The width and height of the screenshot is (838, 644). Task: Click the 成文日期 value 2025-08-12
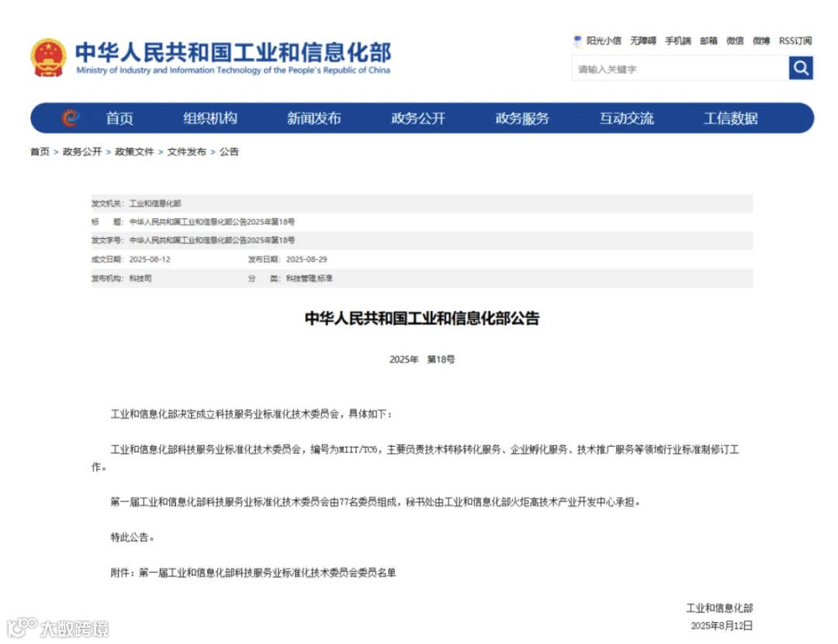(x=150, y=259)
